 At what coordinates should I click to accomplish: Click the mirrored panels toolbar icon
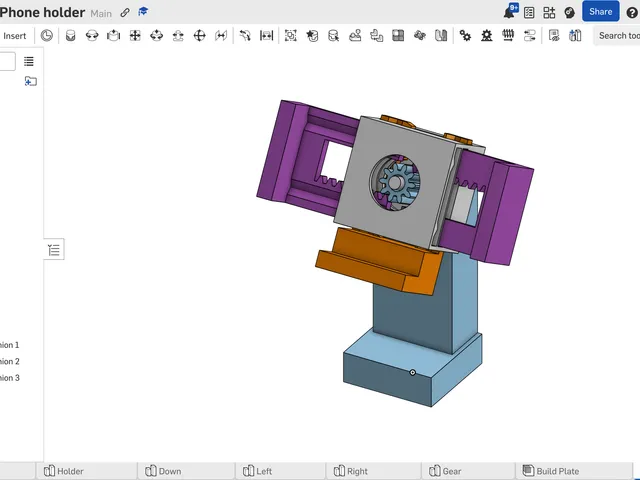[x=441, y=36]
